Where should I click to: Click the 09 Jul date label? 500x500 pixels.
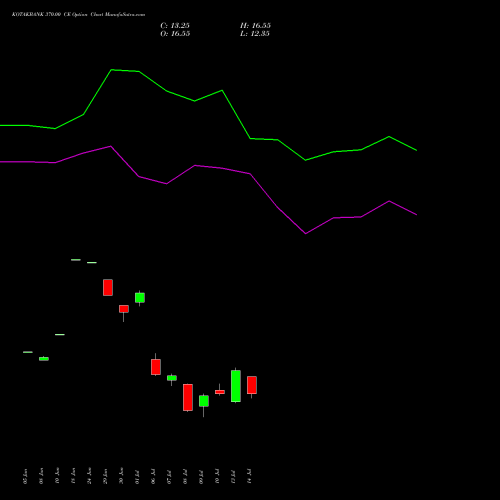point(202,477)
